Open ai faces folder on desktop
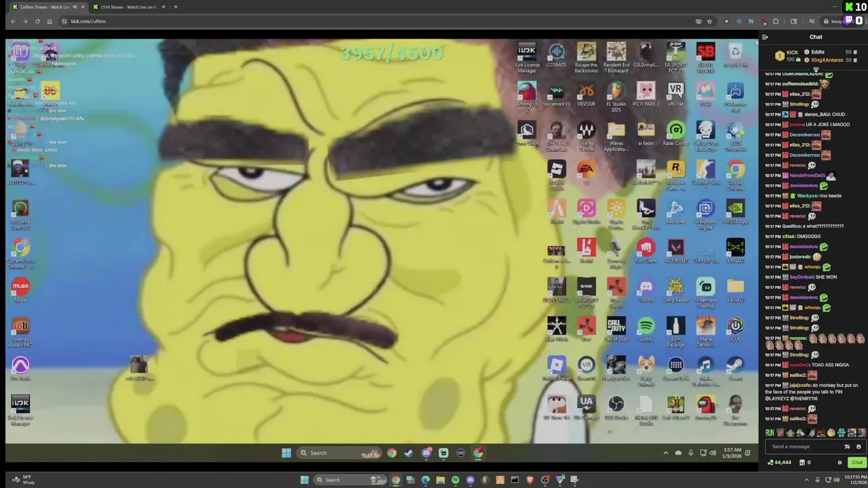 646,134
